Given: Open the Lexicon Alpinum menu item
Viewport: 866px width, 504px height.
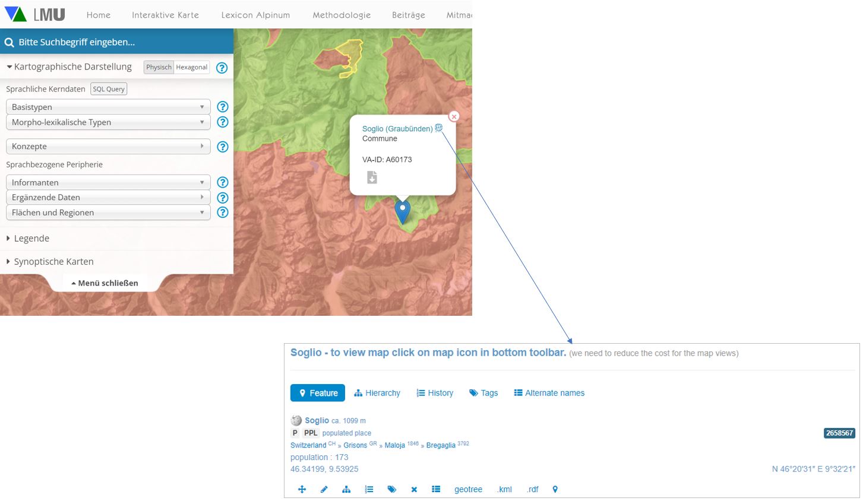Looking at the screenshot, I should 255,15.
